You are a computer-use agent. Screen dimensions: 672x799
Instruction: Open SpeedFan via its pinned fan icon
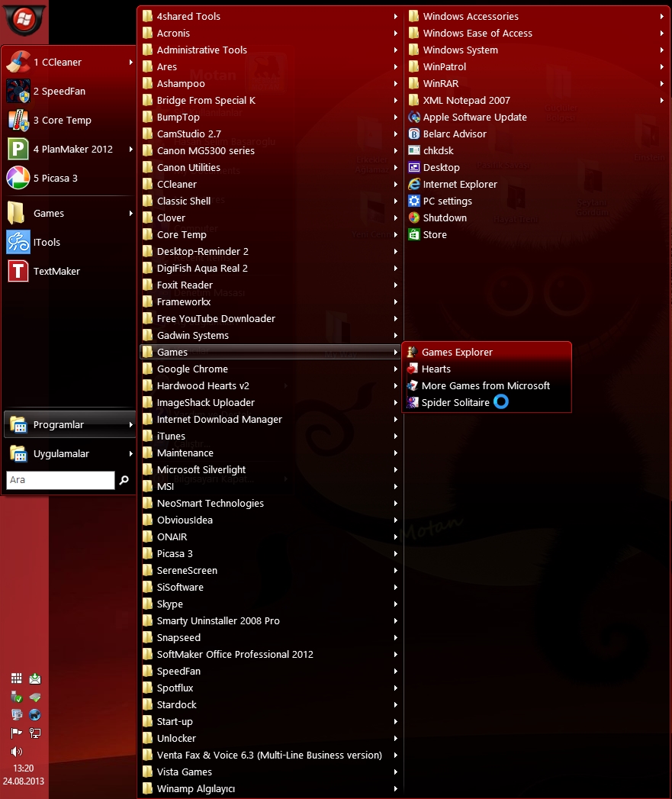pos(18,92)
